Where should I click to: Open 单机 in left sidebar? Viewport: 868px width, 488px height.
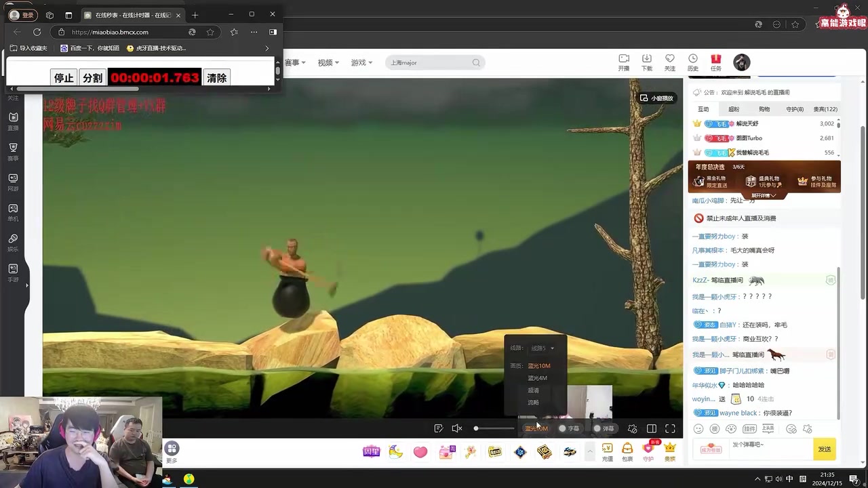[x=13, y=213]
